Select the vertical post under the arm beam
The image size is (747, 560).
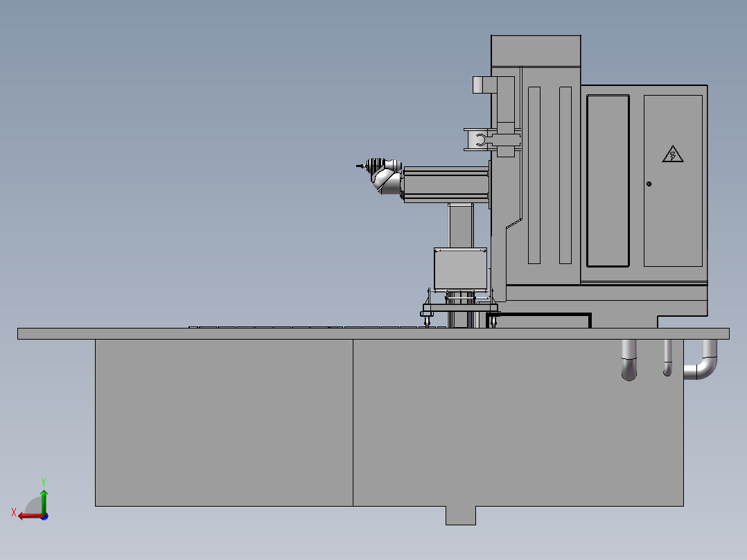[461, 225]
